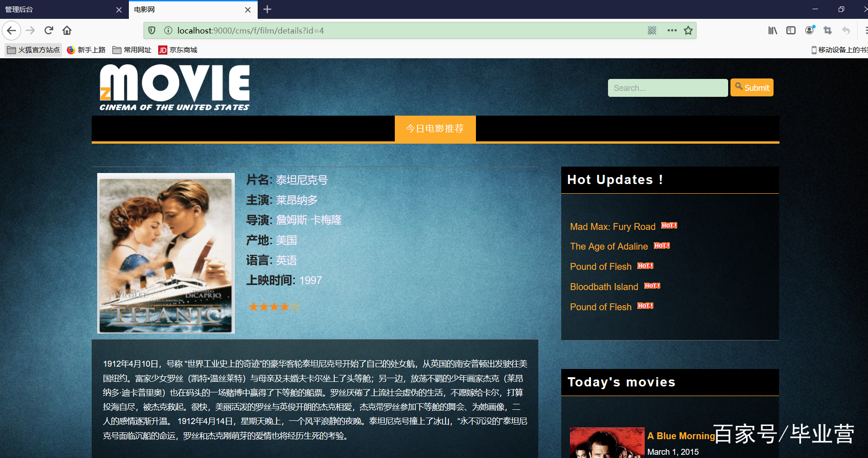Click A Blue Morning thumbnail image
The width and height of the screenshot is (868, 458).
[x=607, y=442]
